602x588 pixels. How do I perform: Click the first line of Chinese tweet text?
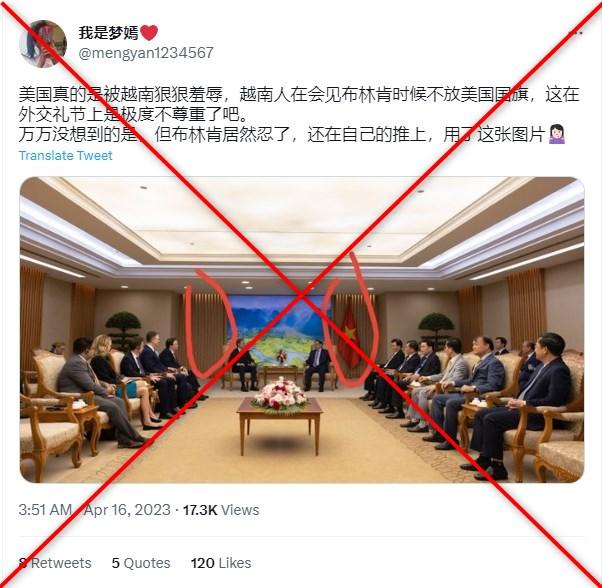coord(299,94)
